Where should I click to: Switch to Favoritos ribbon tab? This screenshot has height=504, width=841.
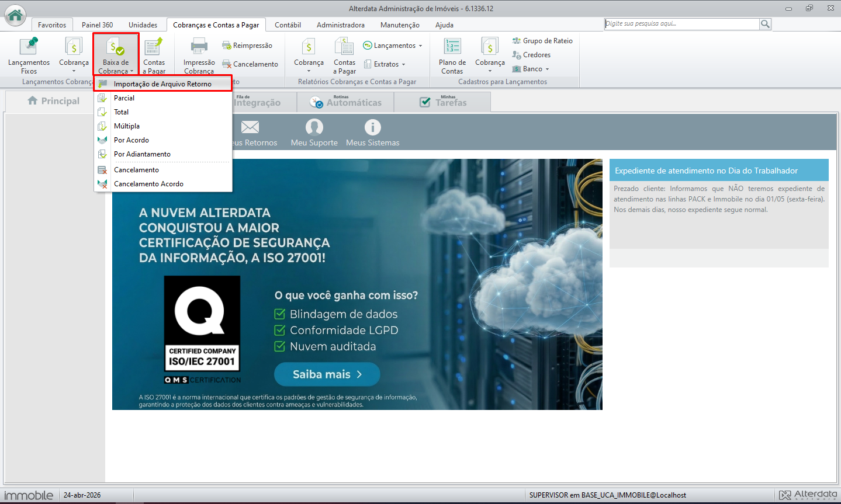[52, 25]
